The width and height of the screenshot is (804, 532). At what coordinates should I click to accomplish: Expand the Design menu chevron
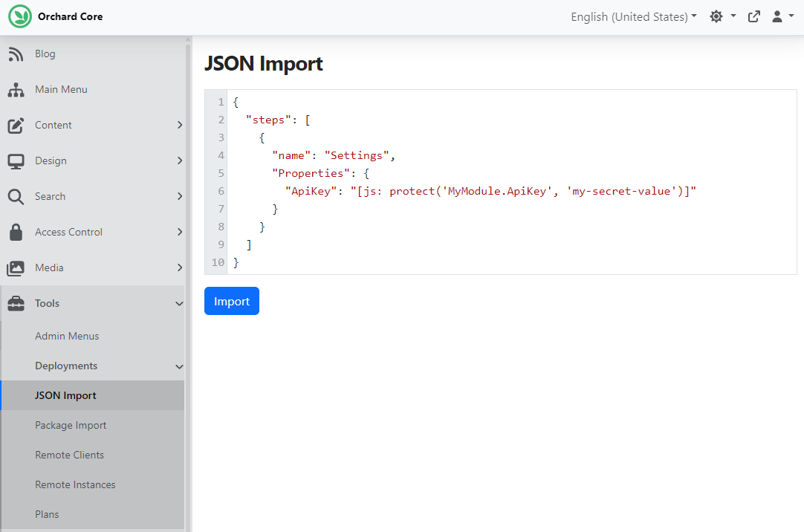tap(180, 161)
